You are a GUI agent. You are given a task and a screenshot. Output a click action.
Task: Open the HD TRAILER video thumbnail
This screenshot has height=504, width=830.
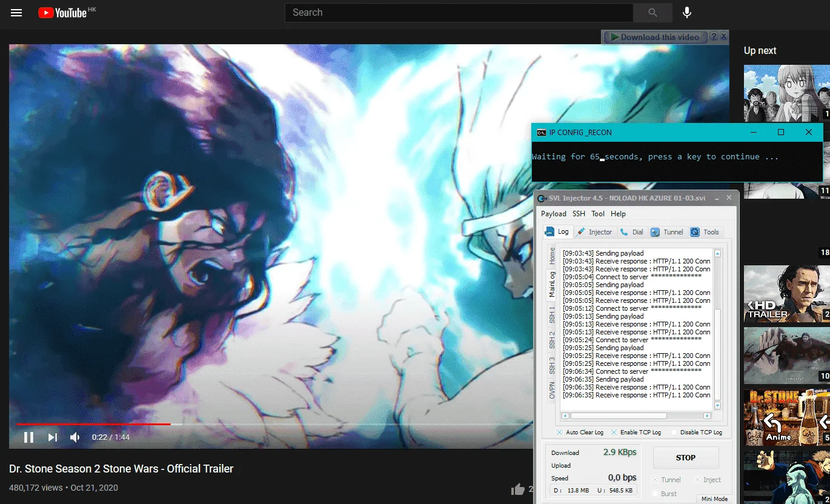(x=786, y=293)
